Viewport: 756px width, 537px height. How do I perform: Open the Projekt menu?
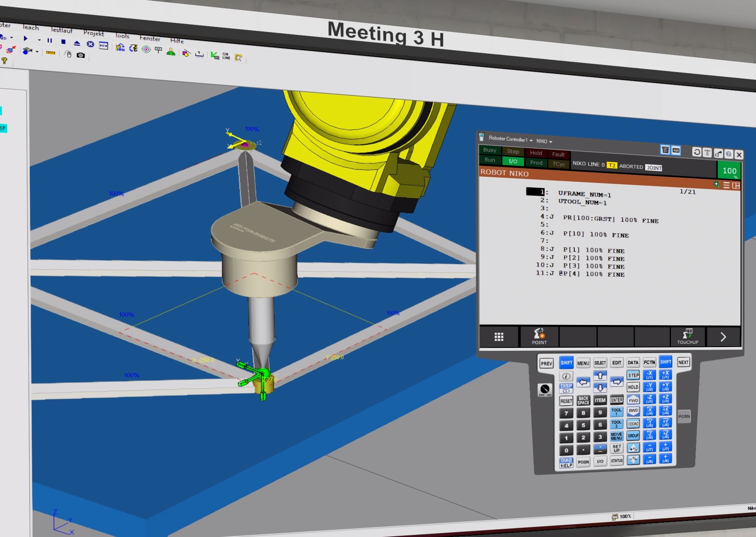point(94,33)
